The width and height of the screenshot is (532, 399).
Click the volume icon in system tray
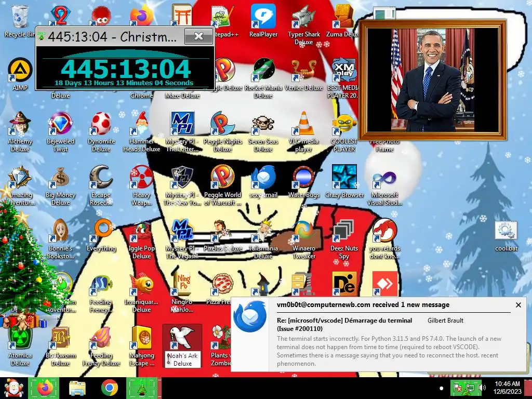click(x=483, y=388)
